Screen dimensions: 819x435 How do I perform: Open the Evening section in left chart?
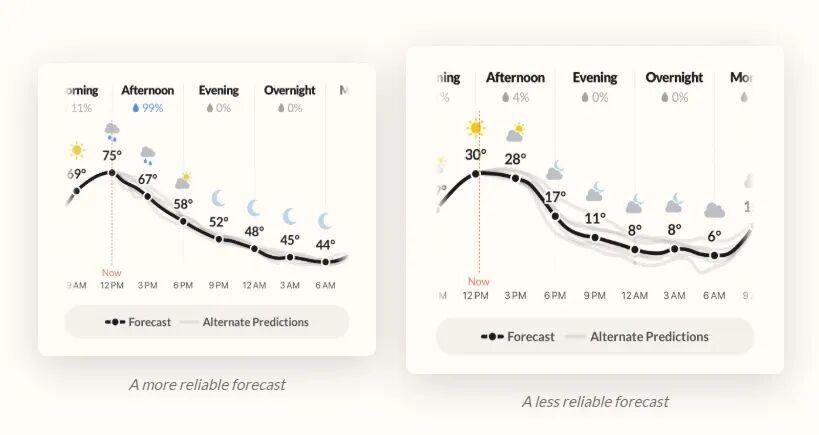219,90
